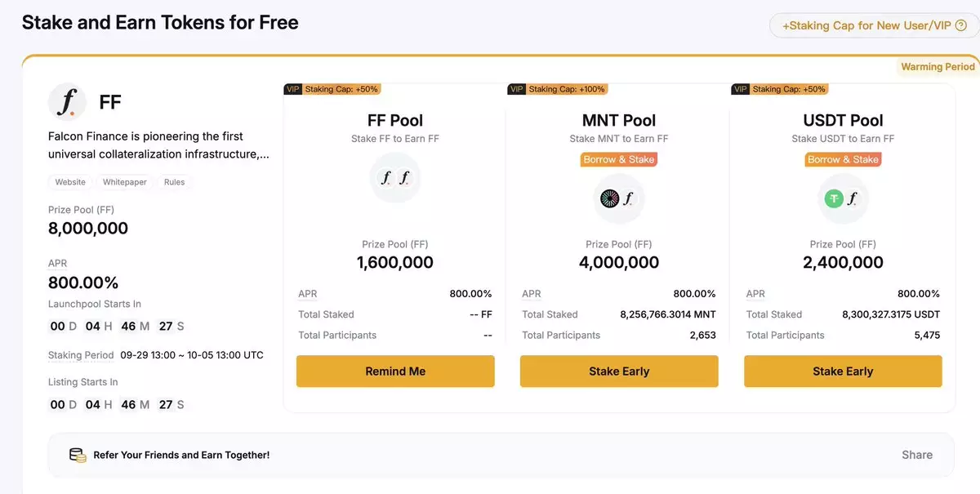Click the FF Pool token pair icon
The height and width of the screenshot is (494, 980).
tap(395, 177)
